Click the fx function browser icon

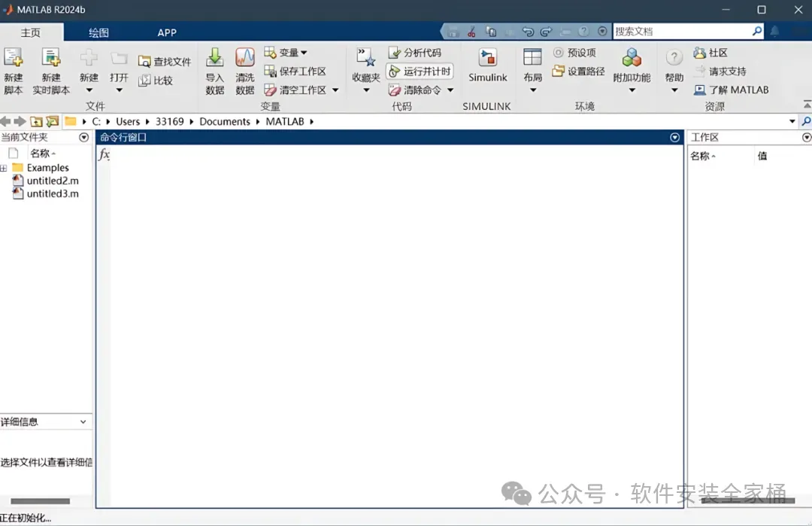tap(104, 154)
